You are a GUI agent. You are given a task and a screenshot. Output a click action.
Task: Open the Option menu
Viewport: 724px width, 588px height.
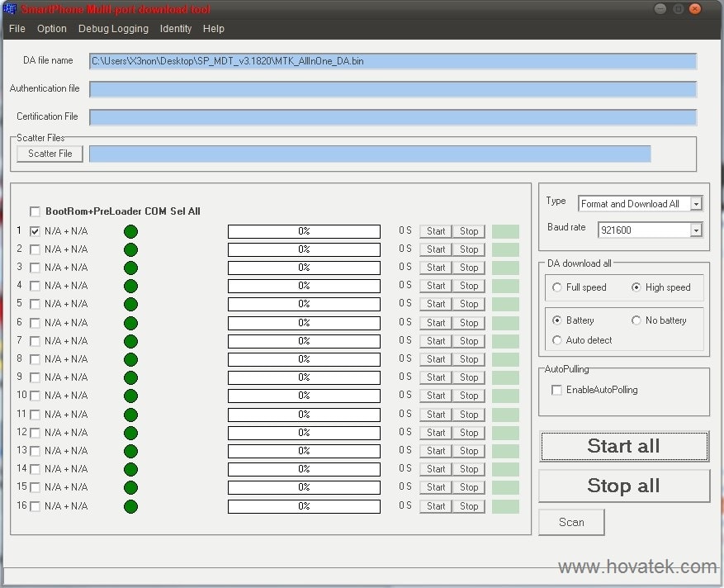point(52,29)
